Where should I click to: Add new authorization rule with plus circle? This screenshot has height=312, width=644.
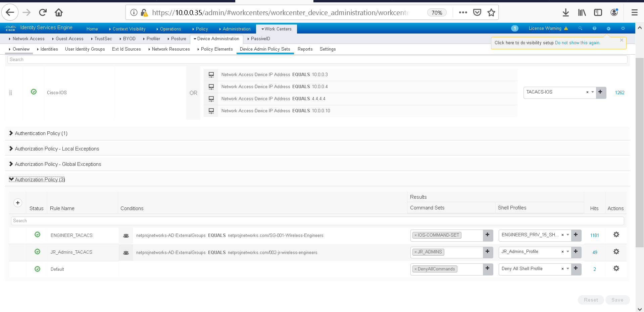18,203
